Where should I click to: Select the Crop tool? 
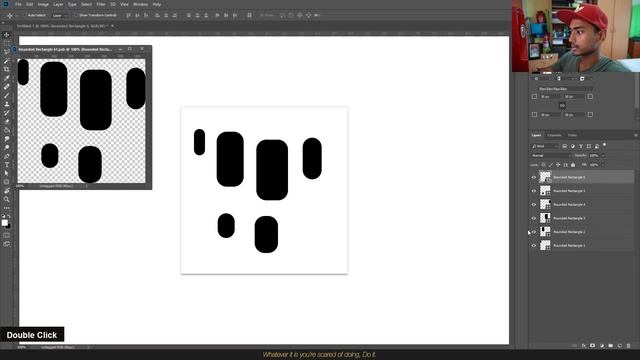pyautogui.click(x=7, y=69)
